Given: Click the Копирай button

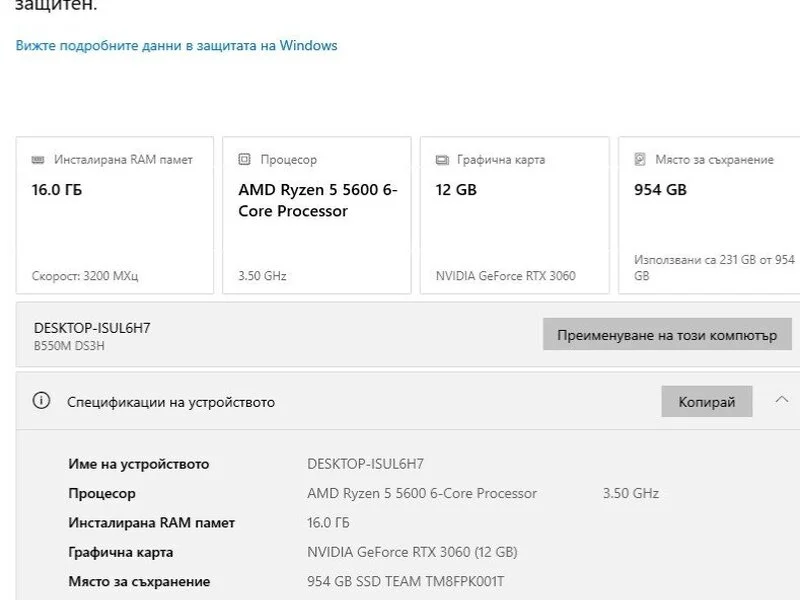Looking at the screenshot, I should [x=707, y=402].
